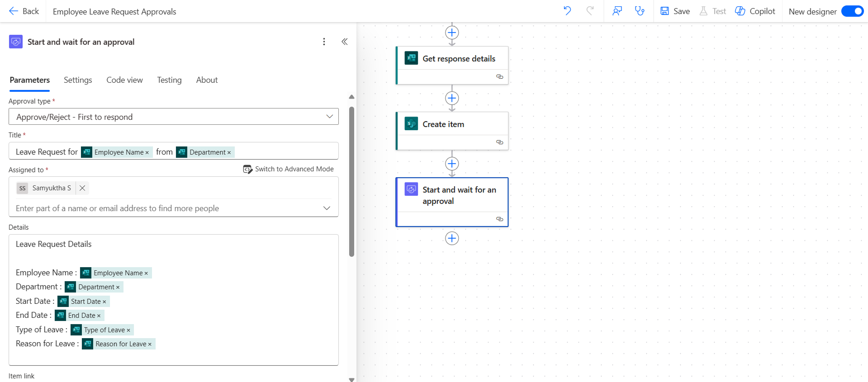Click SharePoint icon on Create item
Viewport: 868px width, 382px height.
[411, 123]
